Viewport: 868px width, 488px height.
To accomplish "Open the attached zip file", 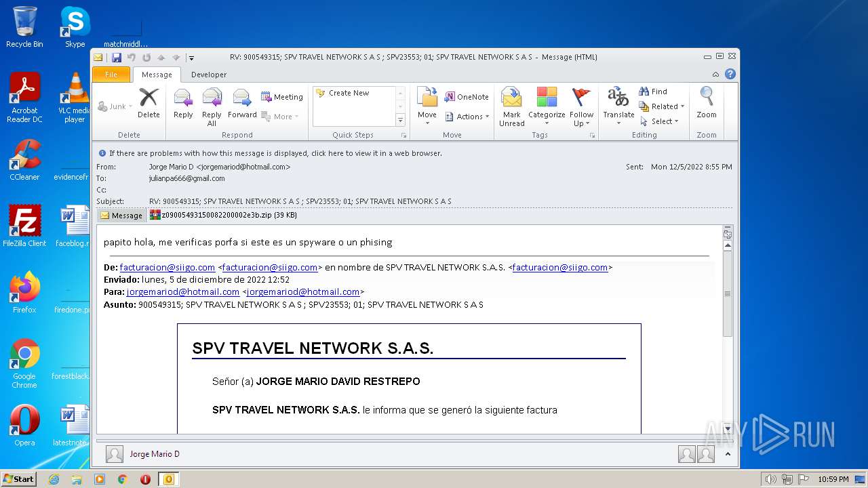I will 223,216.
